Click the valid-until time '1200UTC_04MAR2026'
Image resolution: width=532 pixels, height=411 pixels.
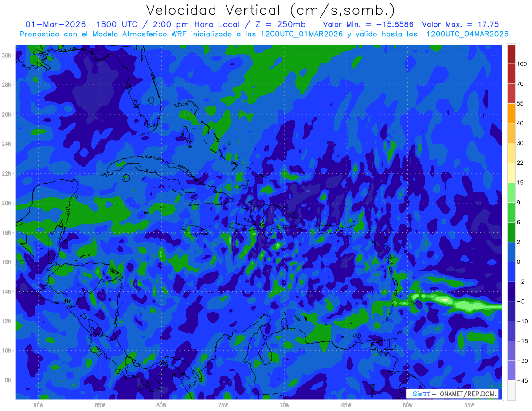click(x=467, y=34)
